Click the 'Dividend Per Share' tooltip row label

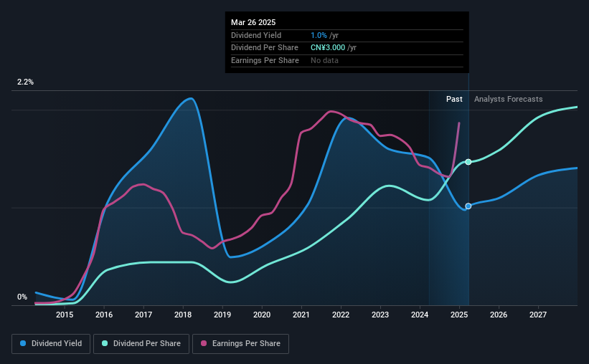point(265,48)
